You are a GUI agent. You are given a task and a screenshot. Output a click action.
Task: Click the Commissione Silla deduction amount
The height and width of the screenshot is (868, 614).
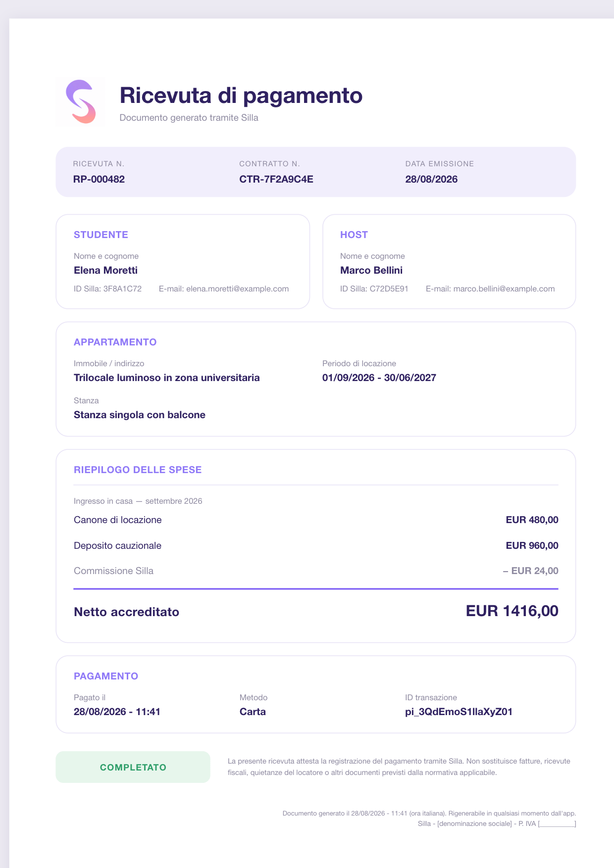pos(530,571)
